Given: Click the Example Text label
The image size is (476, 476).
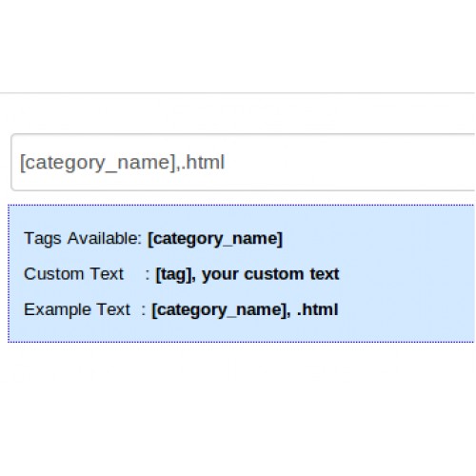Looking at the screenshot, I should click(77, 309).
